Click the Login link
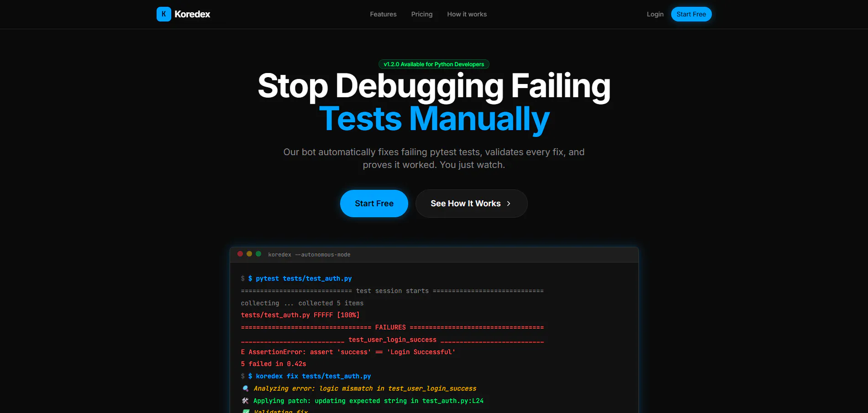This screenshot has width=868, height=413. (x=655, y=14)
